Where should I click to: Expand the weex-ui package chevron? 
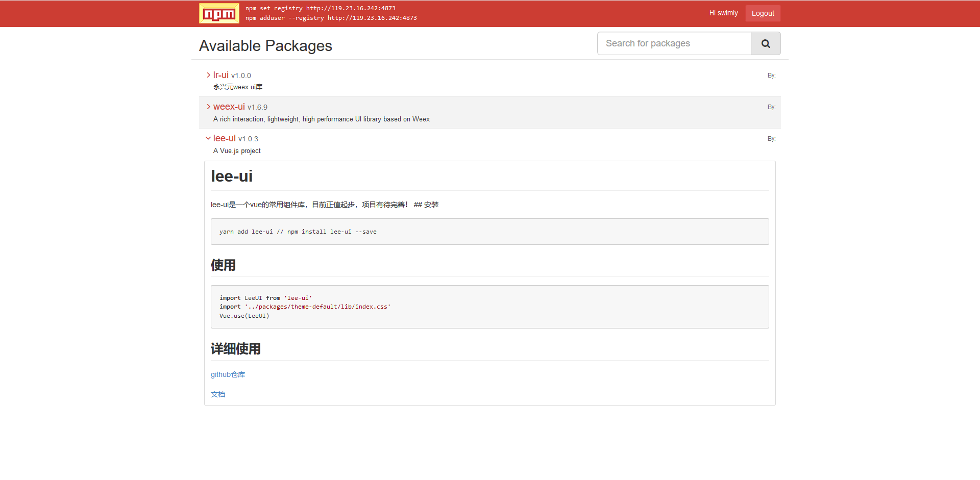click(x=208, y=107)
